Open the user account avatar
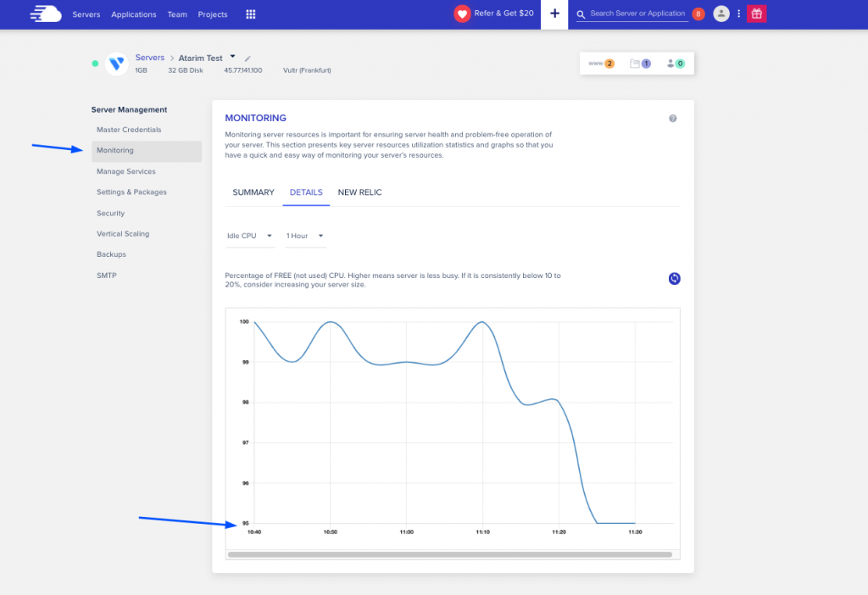Image resolution: width=868 pixels, height=595 pixels. pos(721,14)
